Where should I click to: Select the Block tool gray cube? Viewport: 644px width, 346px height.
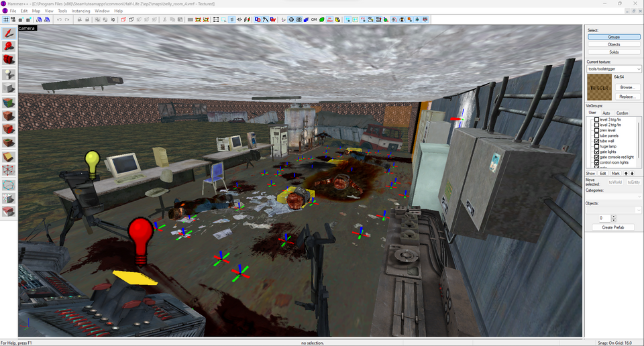(9, 88)
